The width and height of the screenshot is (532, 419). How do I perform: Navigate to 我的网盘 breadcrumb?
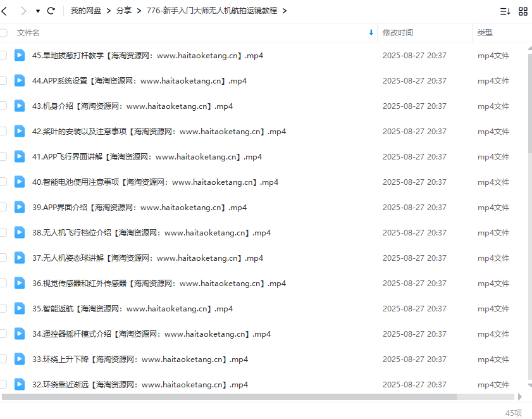pyautogui.click(x=86, y=11)
